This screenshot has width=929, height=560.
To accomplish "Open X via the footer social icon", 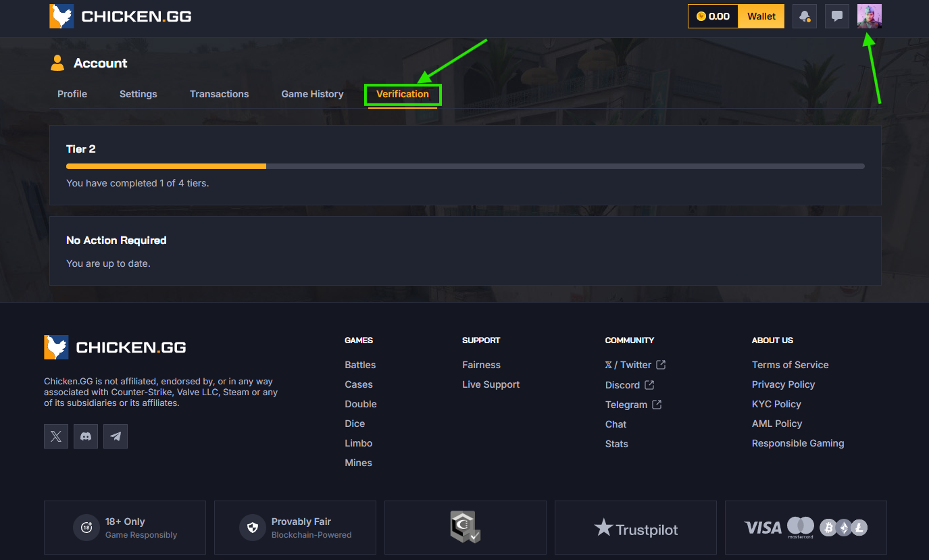I will pyautogui.click(x=55, y=436).
